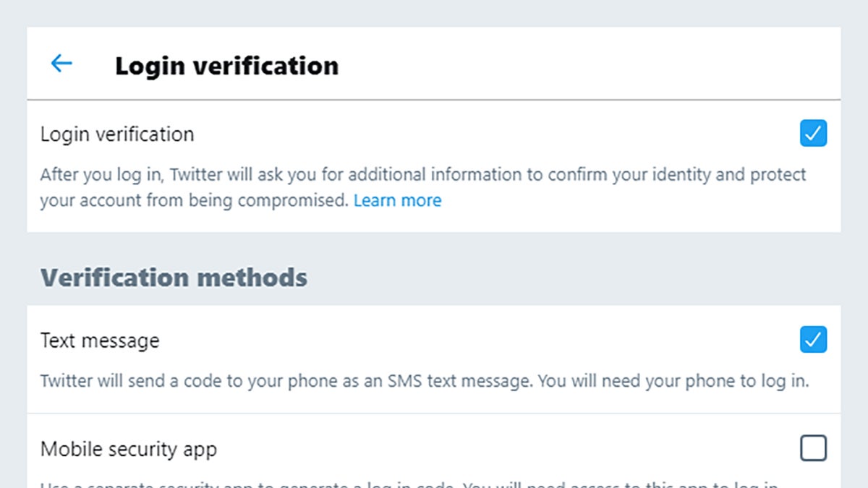This screenshot has width=868, height=488.
Task: Click the Login verification setting label
Action: [x=117, y=134]
